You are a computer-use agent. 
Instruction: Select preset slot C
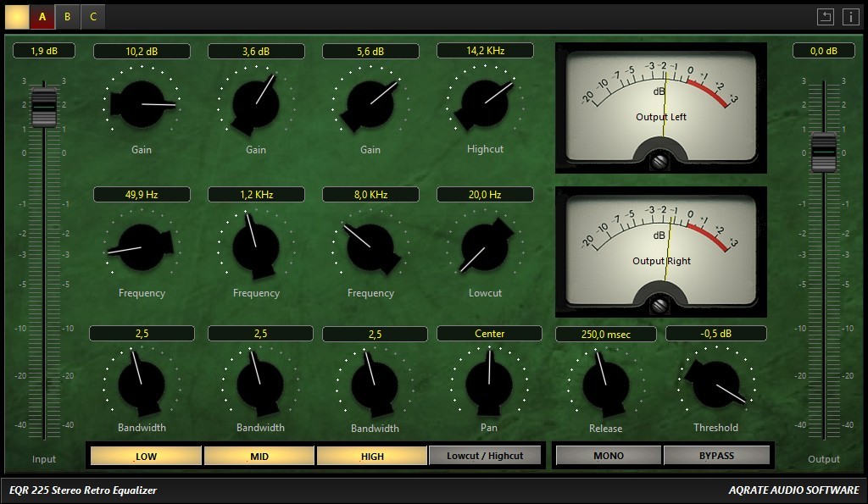pyautogui.click(x=92, y=16)
